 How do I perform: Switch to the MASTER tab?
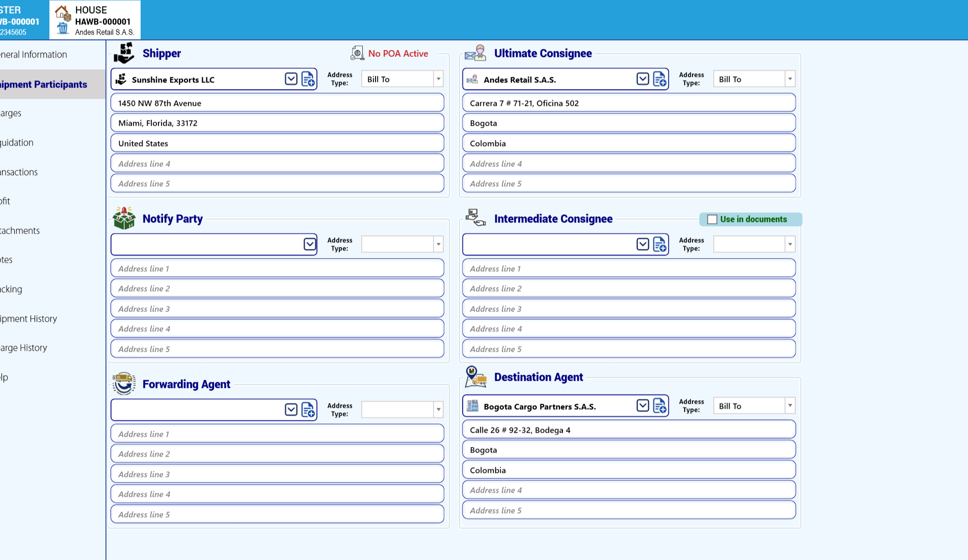24,20
